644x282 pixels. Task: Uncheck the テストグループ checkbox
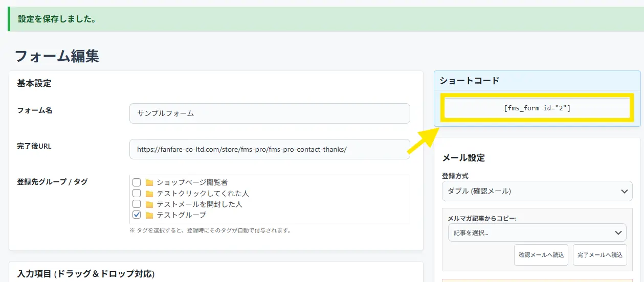pyautogui.click(x=137, y=215)
